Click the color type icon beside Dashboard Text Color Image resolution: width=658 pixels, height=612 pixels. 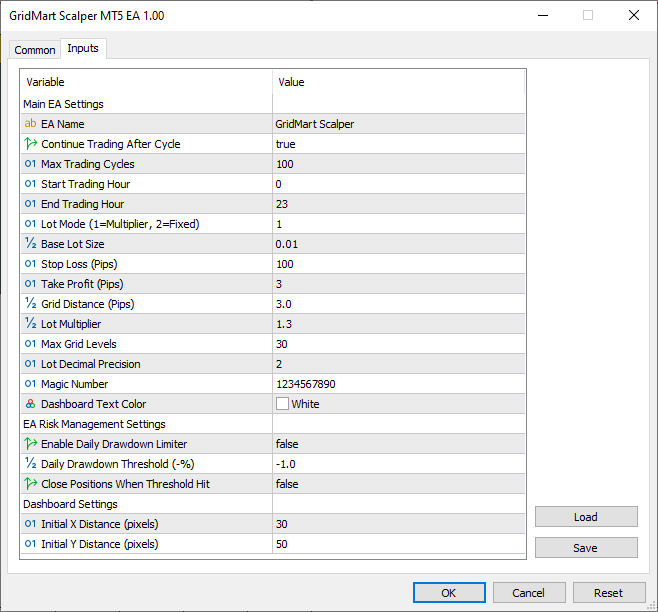point(30,404)
